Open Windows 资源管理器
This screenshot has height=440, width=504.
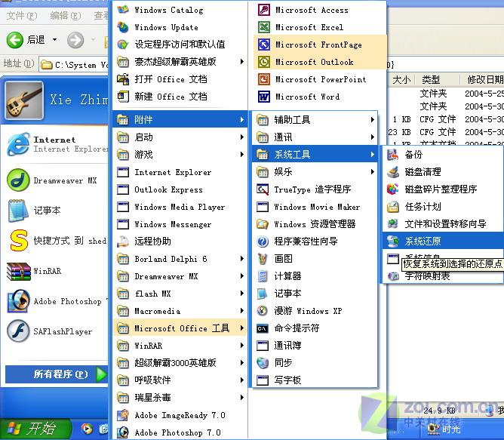[315, 224]
